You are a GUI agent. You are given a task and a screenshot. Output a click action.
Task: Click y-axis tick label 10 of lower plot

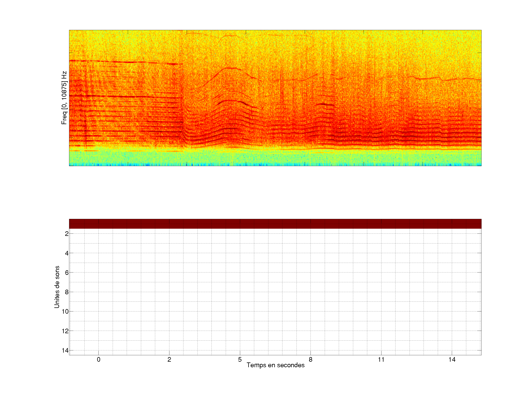(65, 312)
